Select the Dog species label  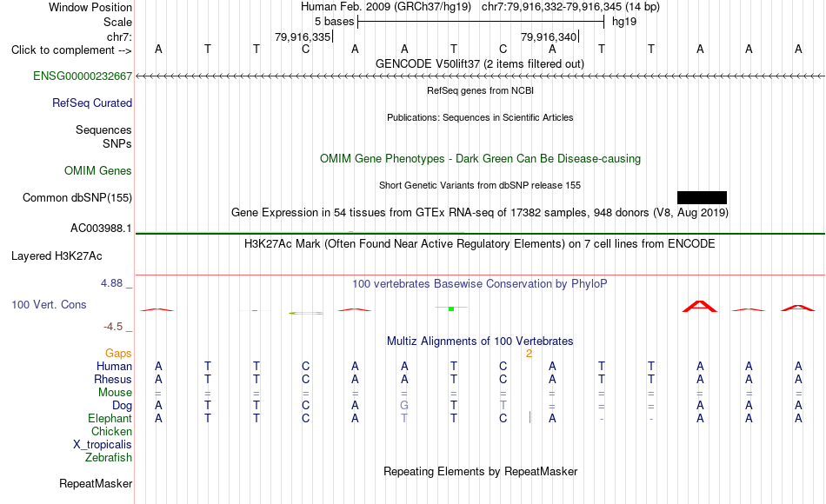[x=123, y=406]
